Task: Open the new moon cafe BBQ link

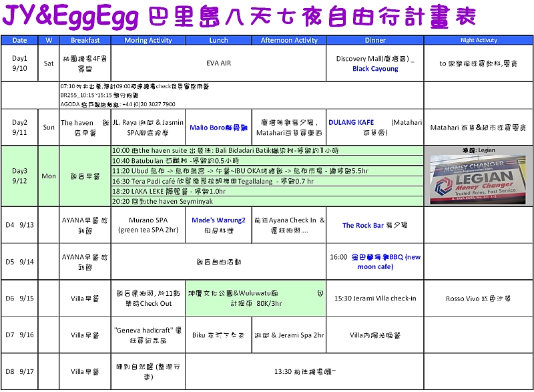Action: point(386,262)
